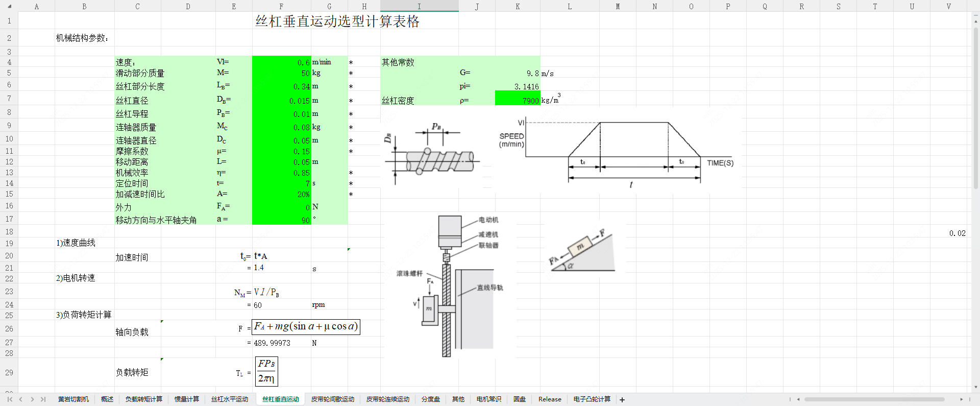Click the select-all corner triangle
The width and height of the screenshot is (980, 406).
coord(9,7)
